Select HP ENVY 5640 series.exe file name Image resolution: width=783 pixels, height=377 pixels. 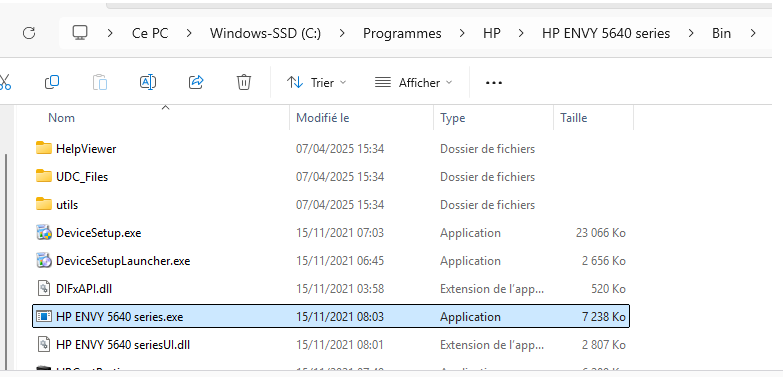tap(119, 317)
